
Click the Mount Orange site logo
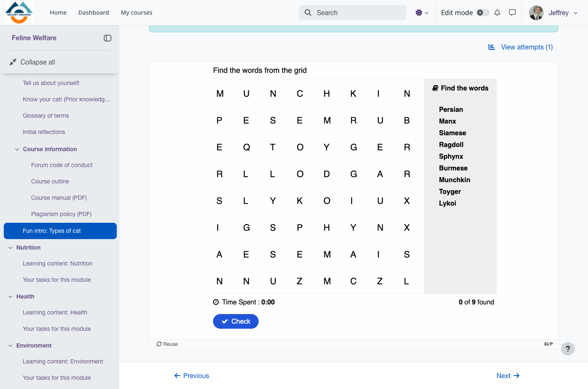coord(19,13)
